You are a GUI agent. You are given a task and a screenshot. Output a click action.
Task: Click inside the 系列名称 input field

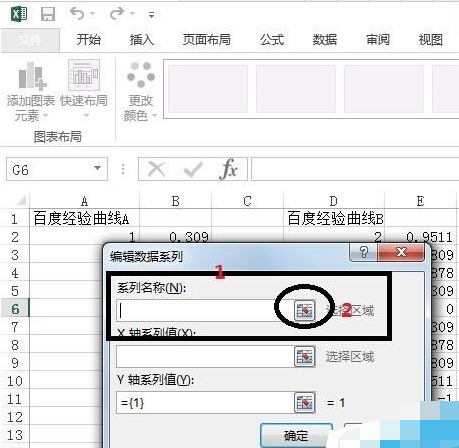coord(205,310)
